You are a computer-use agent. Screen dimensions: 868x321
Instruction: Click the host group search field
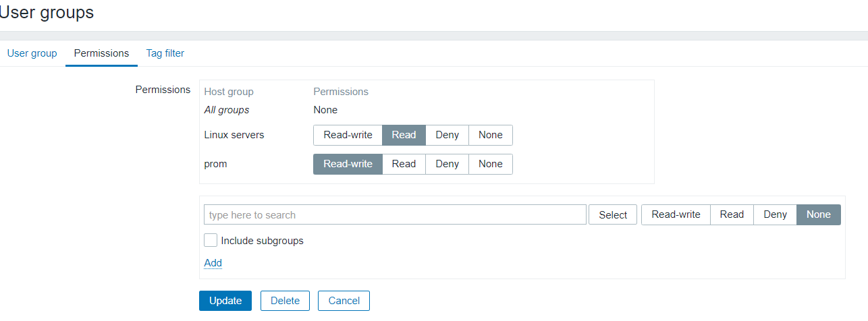395,214
